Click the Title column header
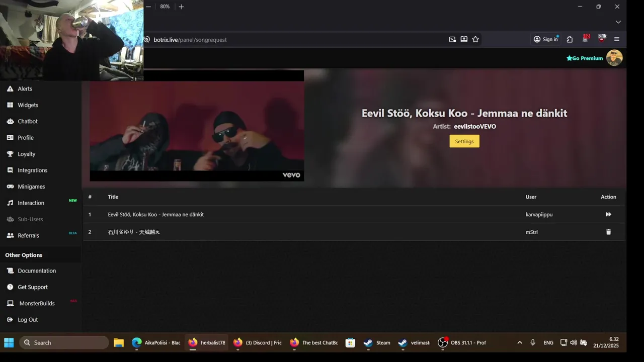644x362 pixels. pyautogui.click(x=113, y=197)
